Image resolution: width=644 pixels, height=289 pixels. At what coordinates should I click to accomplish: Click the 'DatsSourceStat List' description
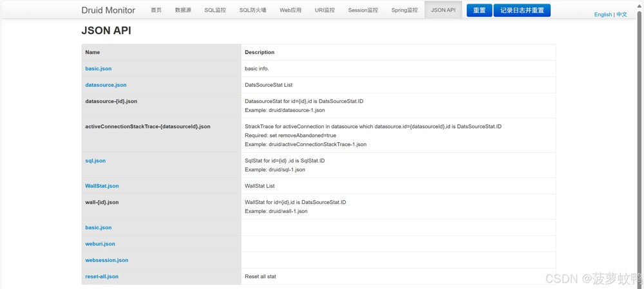[269, 85]
